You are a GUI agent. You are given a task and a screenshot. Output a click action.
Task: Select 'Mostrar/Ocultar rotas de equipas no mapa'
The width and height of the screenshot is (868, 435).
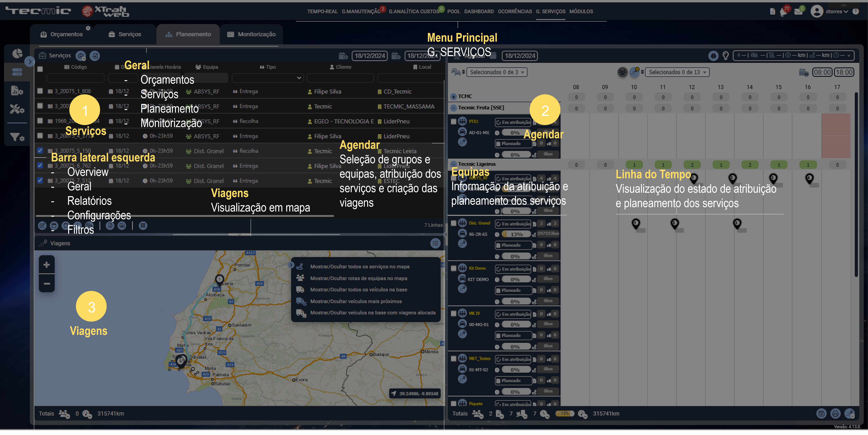point(359,278)
